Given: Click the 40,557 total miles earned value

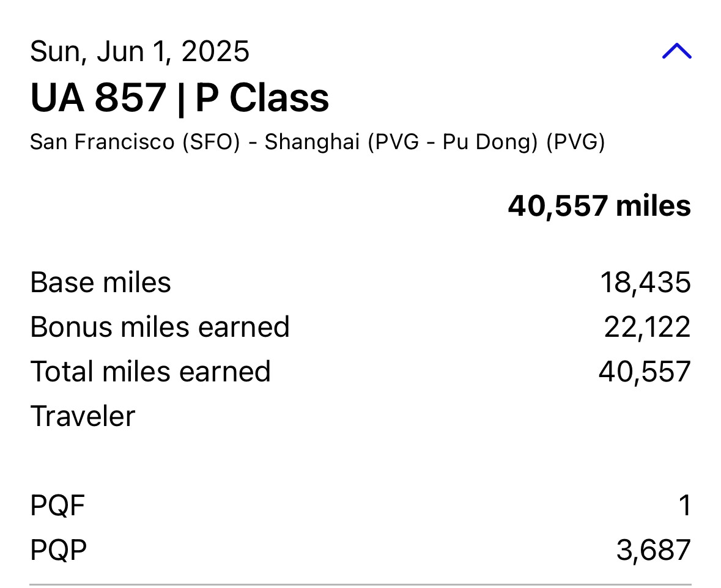Looking at the screenshot, I should pos(645,372).
